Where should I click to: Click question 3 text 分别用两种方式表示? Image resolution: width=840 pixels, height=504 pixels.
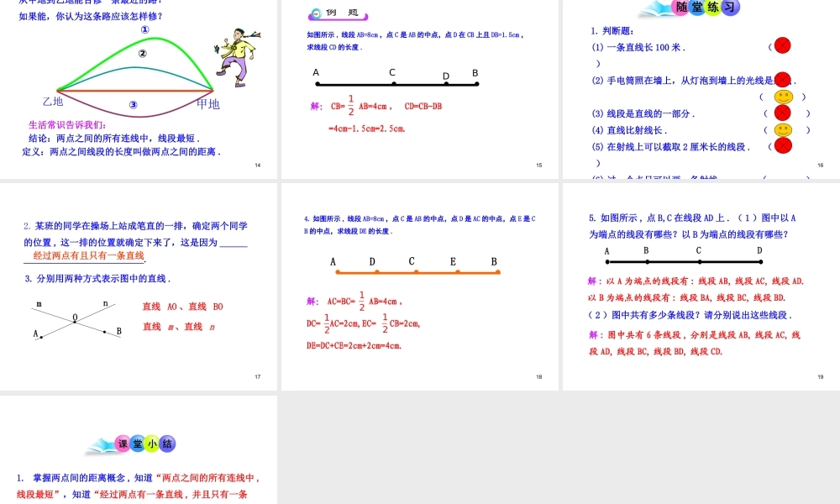point(98,279)
